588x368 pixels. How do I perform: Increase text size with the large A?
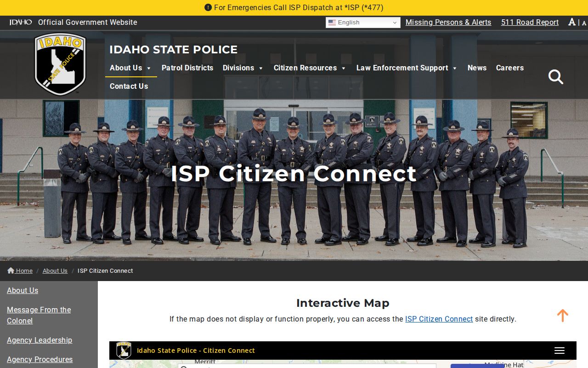tap(572, 22)
